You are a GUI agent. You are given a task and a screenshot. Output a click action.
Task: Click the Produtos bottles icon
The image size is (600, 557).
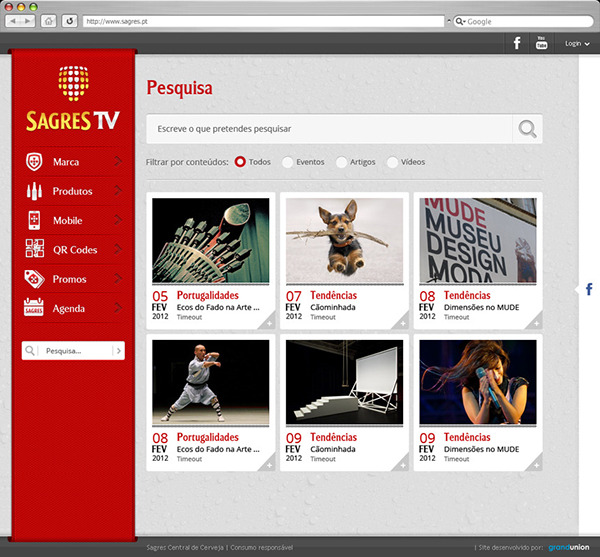pos(34,191)
